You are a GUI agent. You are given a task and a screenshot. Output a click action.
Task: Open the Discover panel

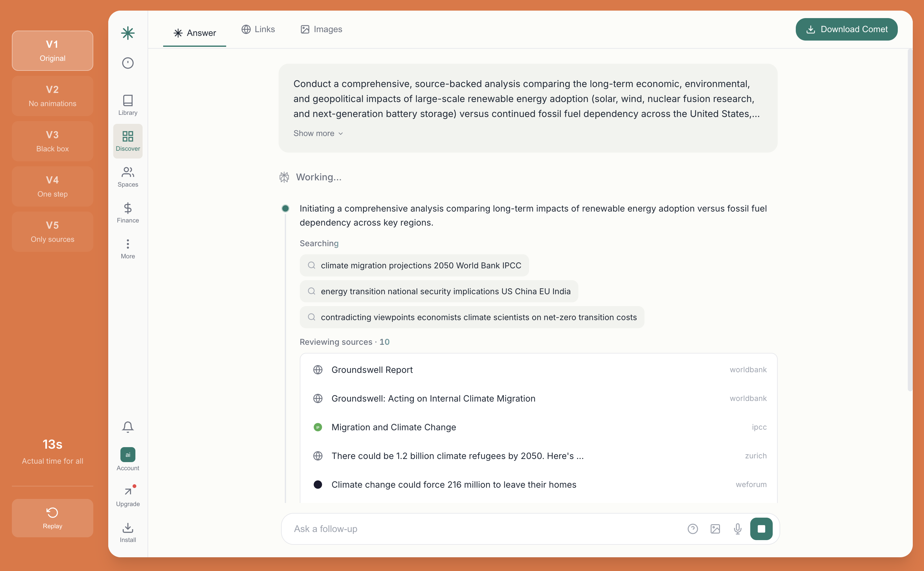128,141
